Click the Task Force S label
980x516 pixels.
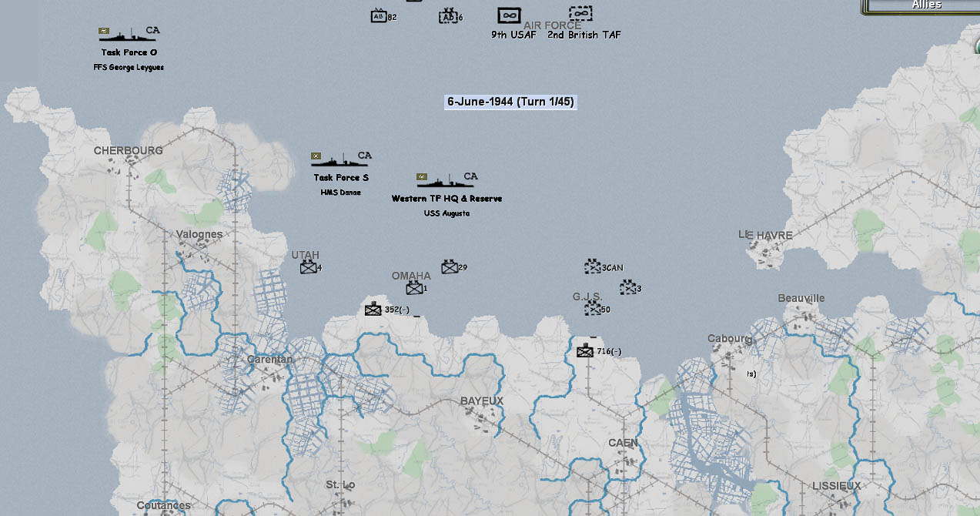341,178
